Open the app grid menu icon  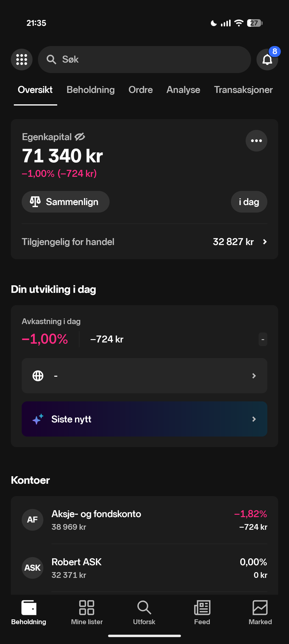(x=22, y=60)
